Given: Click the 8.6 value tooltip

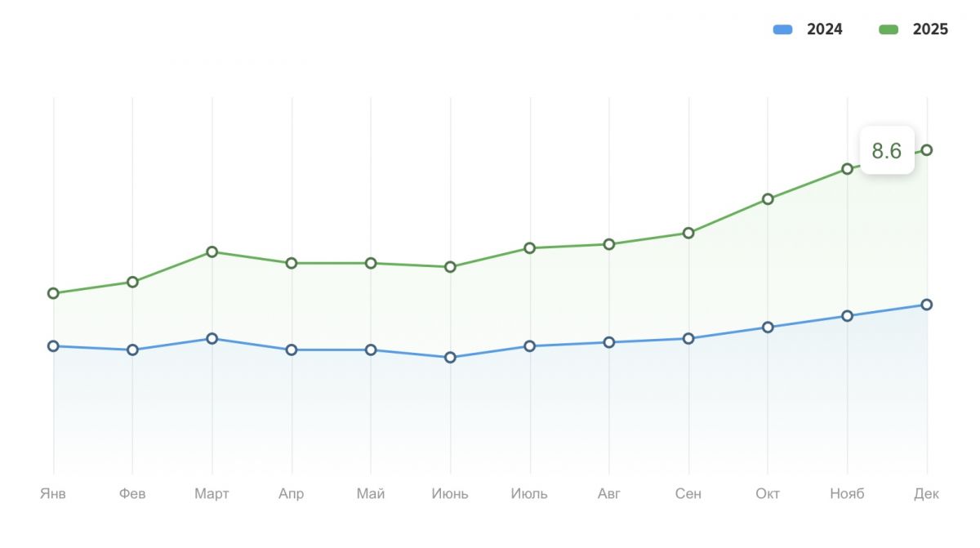Looking at the screenshot, I should coord(886,151).
